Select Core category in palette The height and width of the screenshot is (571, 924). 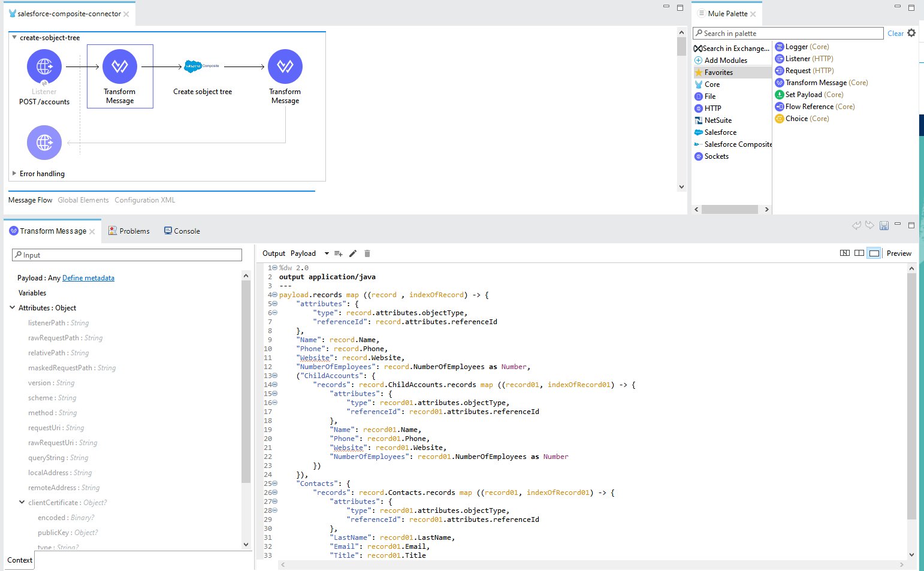click(x=707, y=84)
